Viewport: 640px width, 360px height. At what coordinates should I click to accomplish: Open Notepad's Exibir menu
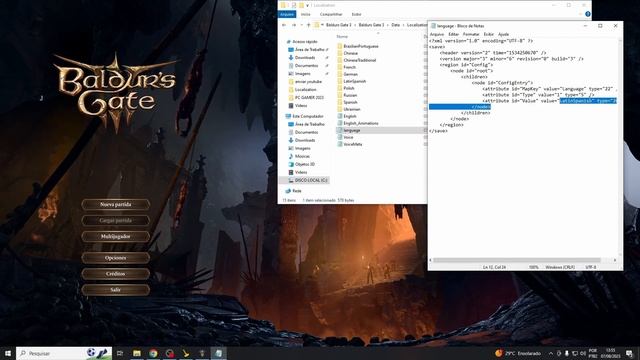tap(489, 34)
